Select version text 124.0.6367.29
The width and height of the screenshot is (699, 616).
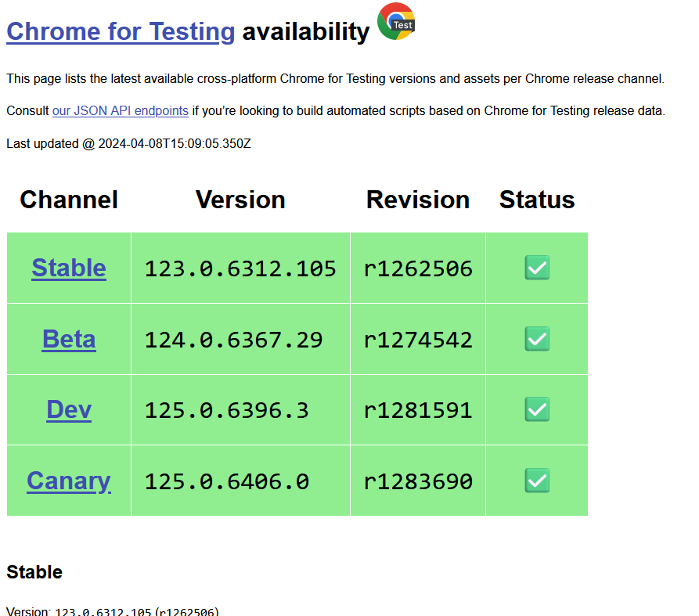(x=233, y=340)
